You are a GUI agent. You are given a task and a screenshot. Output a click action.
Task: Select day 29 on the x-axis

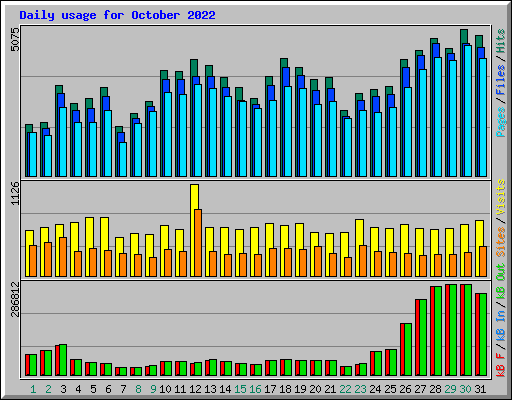point(450,389)
